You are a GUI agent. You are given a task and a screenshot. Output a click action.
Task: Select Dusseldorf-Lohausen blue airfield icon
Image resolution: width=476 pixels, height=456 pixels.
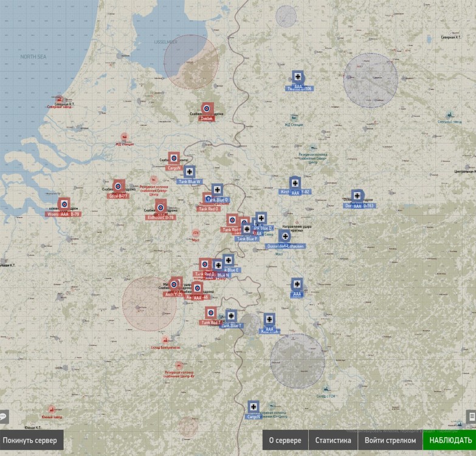[285, 236]
